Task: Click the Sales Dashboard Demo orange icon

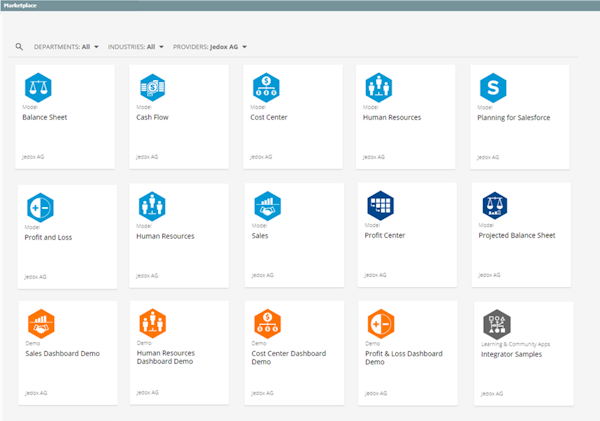Action: coord(40,322)
